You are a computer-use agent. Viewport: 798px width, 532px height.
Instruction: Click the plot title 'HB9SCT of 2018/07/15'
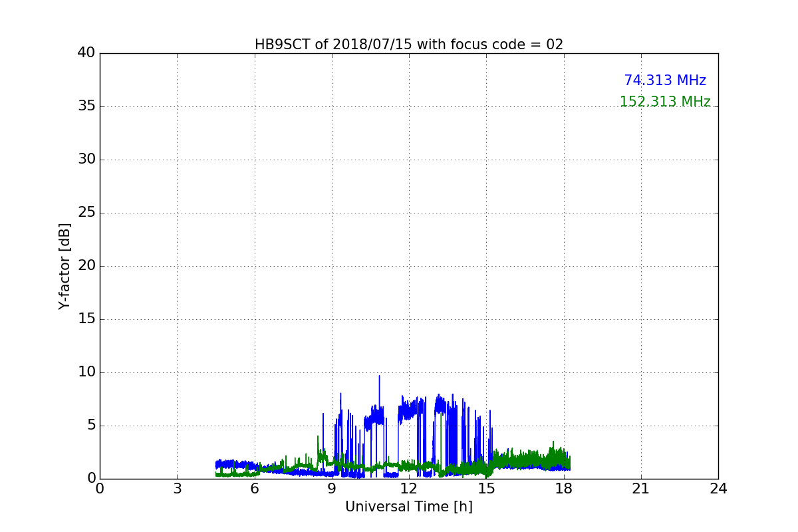[409, 45]
